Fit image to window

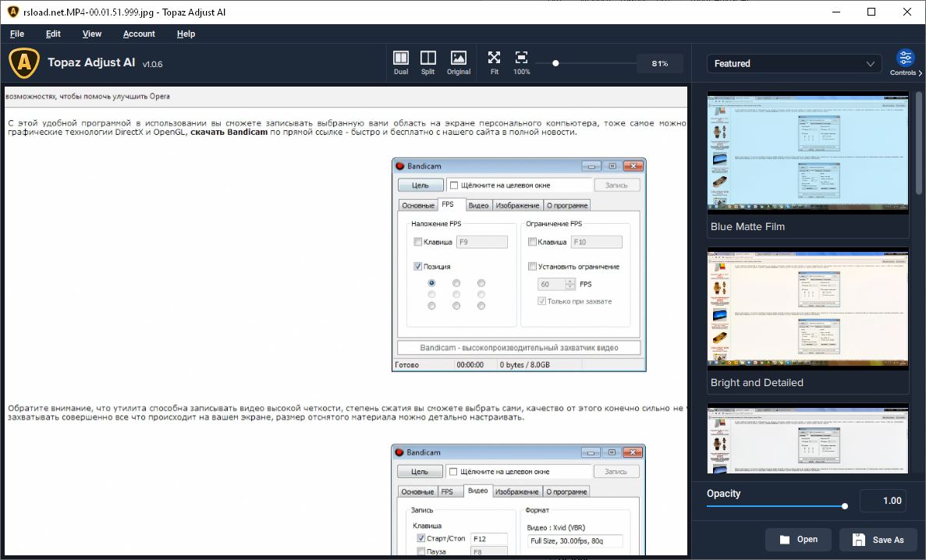494,62
